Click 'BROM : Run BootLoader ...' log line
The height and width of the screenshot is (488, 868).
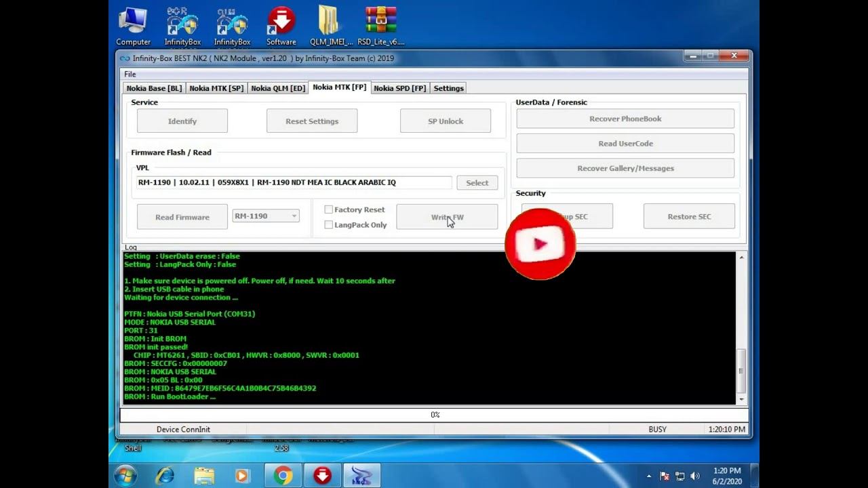(x=170, y=396)
